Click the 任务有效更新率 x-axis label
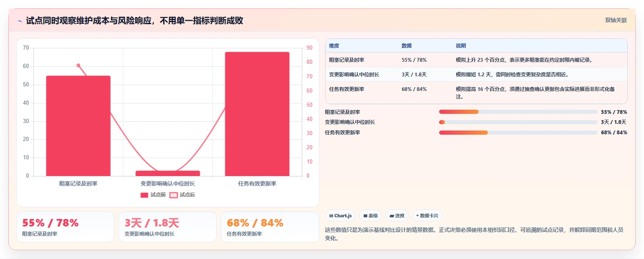644x259 pixels. 257,184
